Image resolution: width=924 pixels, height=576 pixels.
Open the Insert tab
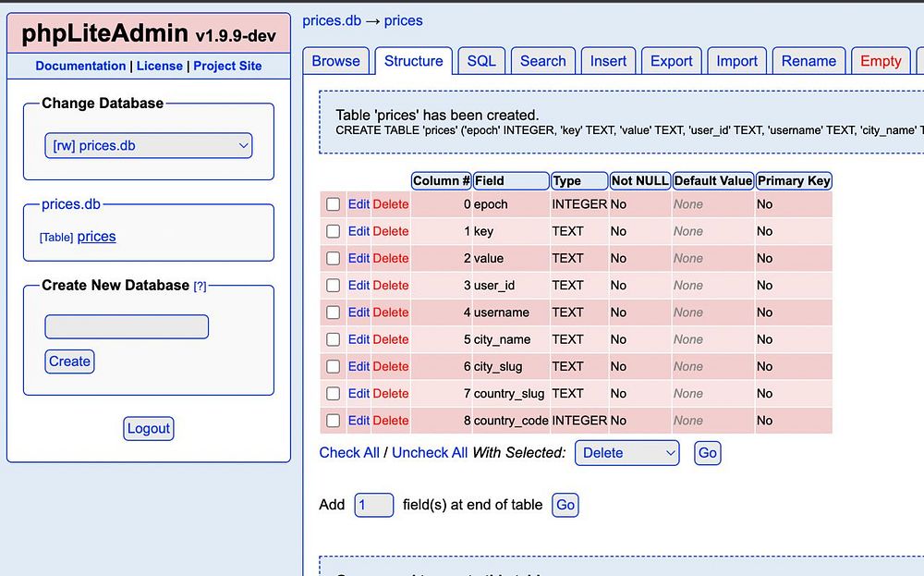coord(608,61)
